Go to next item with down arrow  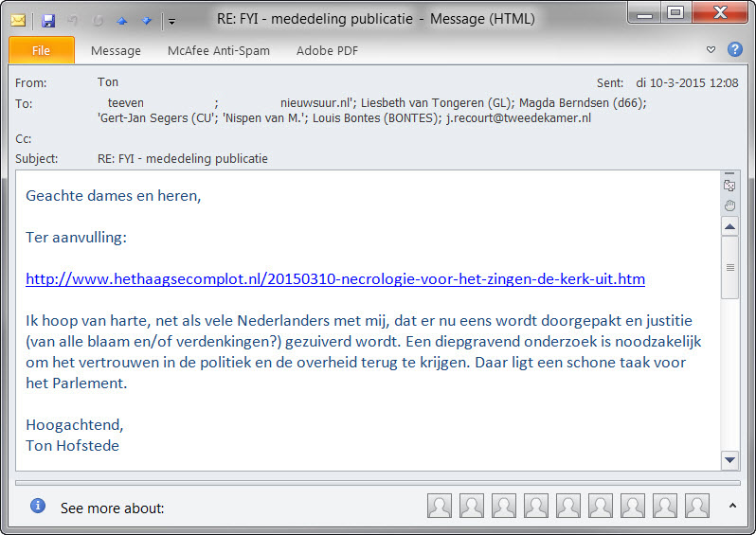tap(147, 21)
